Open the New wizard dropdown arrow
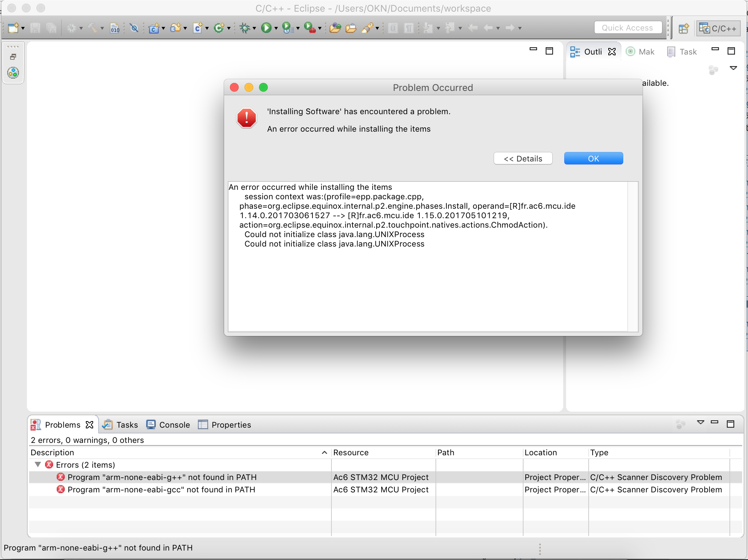748x560 pixels. tap(23, 28)
